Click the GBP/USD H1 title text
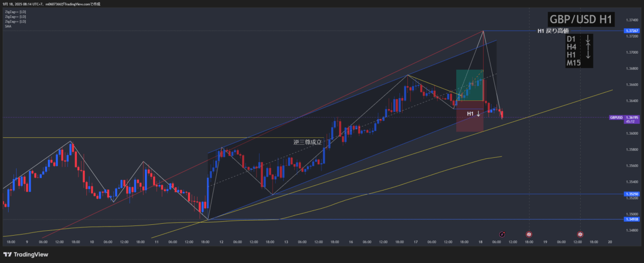Viewport: 644px width, 263px height. (x=574, y=20)
